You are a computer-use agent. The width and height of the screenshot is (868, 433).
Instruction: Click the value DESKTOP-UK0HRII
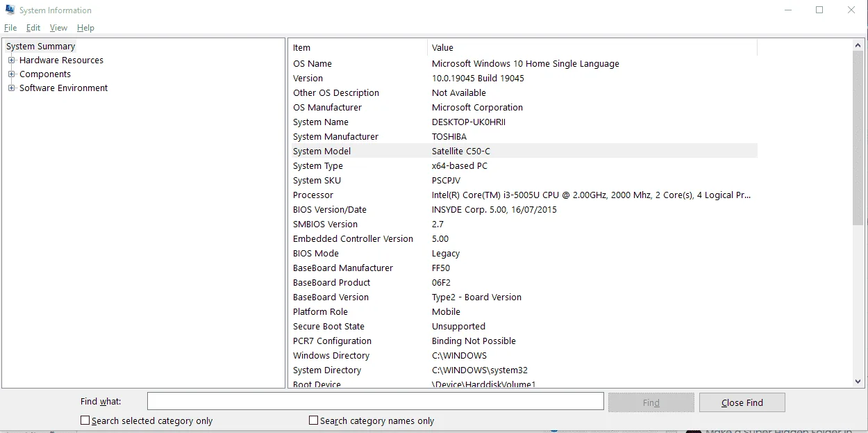click(469, 122)
